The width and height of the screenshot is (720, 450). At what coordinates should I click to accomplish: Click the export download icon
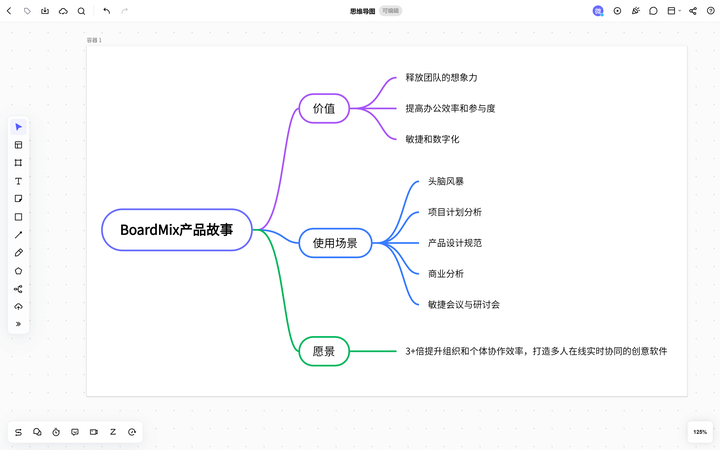[x=45, y=11]
